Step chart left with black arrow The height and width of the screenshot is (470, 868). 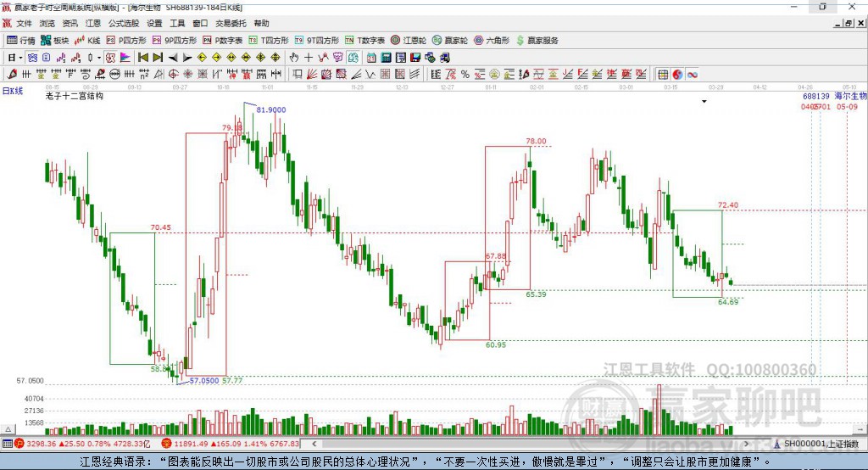[173, 58]
